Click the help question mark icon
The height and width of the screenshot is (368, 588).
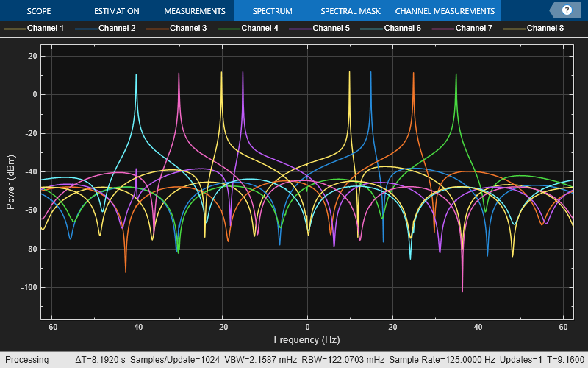coord(567,10)
